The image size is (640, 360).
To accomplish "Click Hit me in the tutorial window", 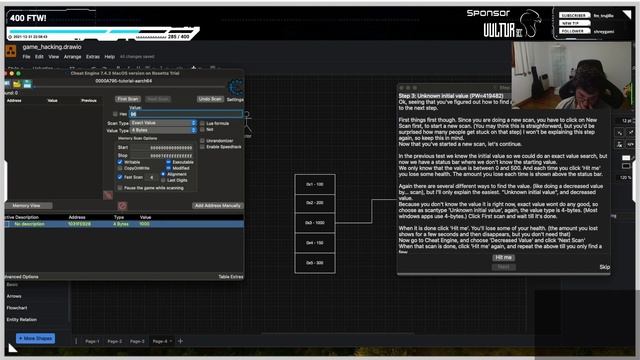I will [x=503, y=258].
